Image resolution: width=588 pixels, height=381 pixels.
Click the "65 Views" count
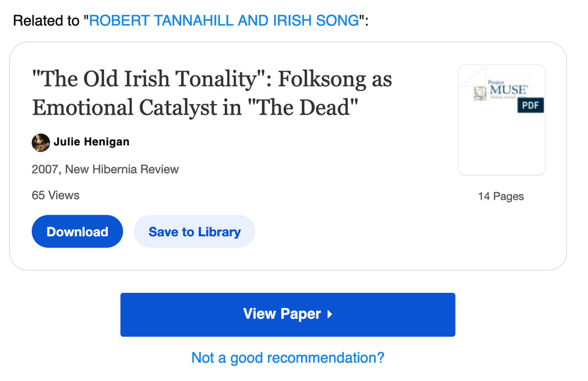55,195
